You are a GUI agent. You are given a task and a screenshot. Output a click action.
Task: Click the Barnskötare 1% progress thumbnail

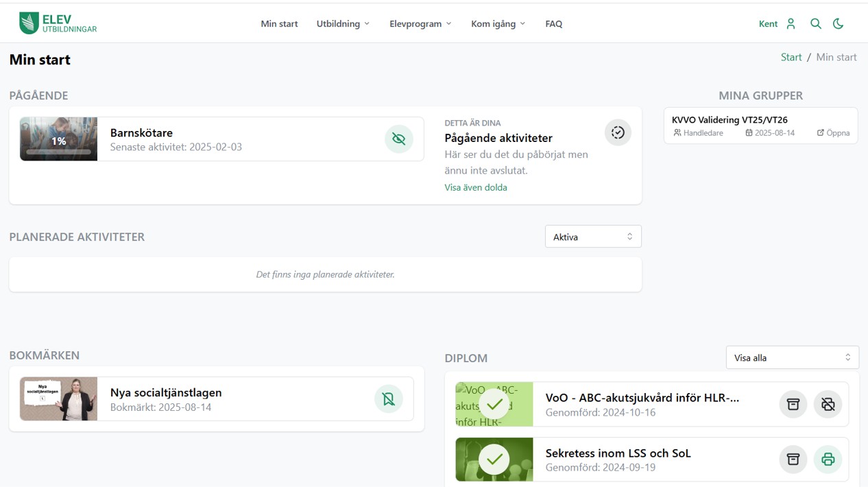58,139
